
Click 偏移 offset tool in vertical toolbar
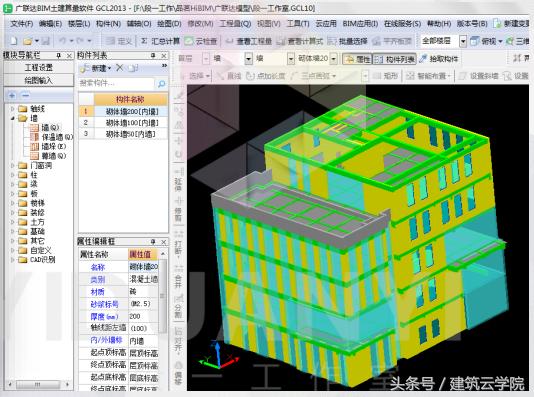click(x=178, y=373)
